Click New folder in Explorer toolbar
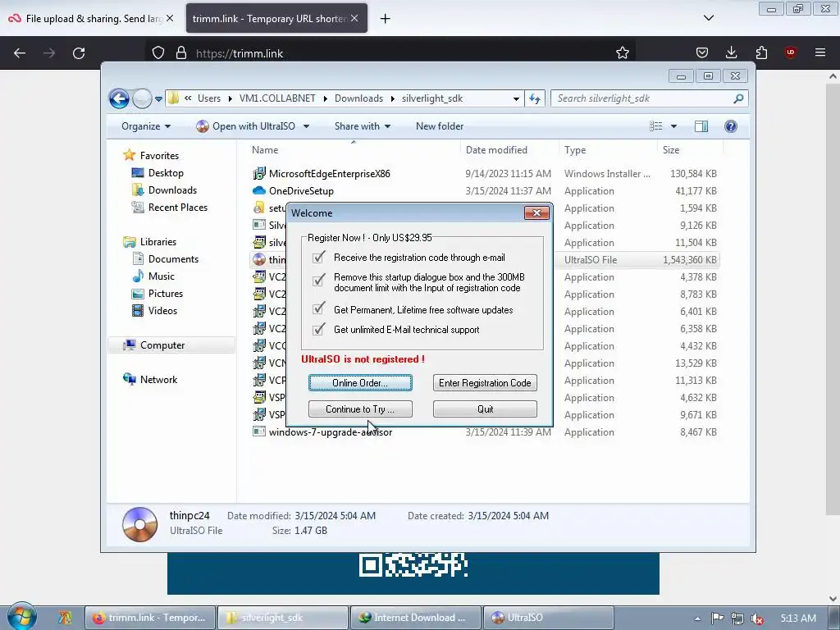The height and width of the screenshot is (630, 840). [x=440, y=126]
